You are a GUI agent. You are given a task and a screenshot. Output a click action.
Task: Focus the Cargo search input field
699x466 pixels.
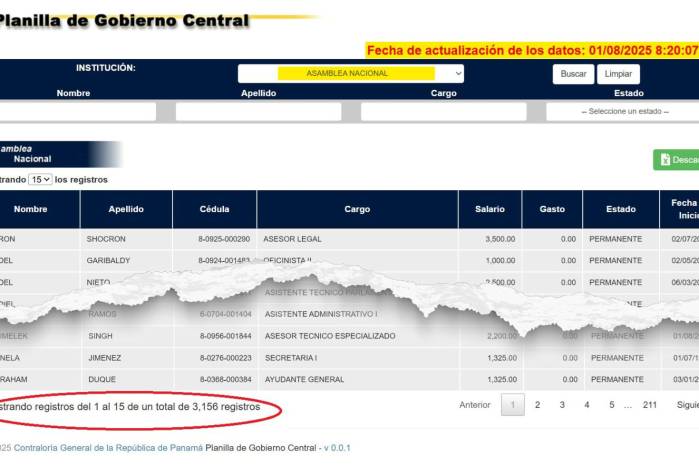444,111
